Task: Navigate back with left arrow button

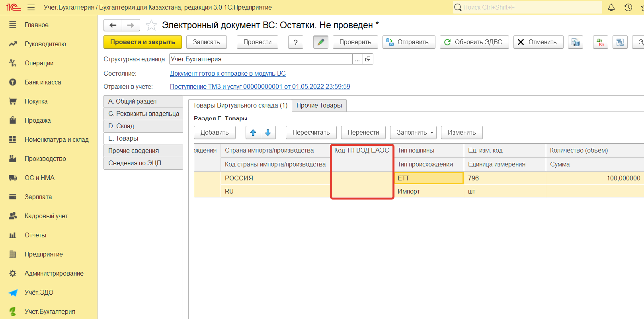Action: (113, 25)
